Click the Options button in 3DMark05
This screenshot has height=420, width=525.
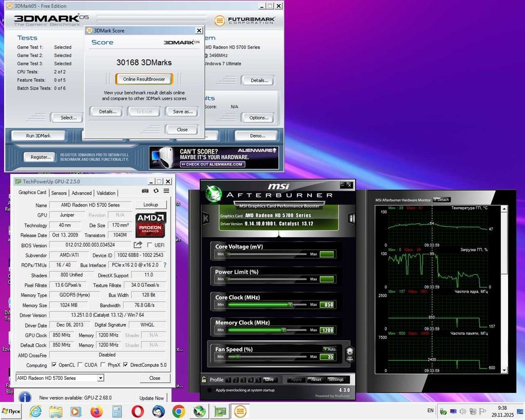[x=259, y=118]
